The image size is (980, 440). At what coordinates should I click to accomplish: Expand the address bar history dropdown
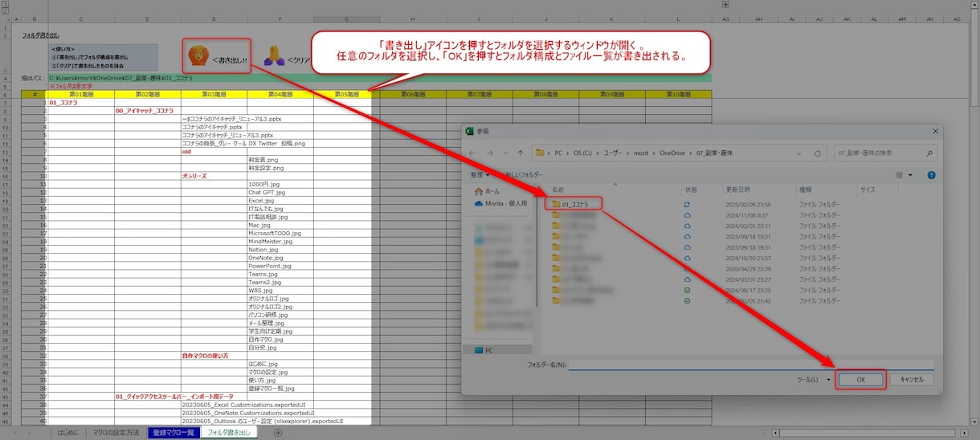click(798, 153)
